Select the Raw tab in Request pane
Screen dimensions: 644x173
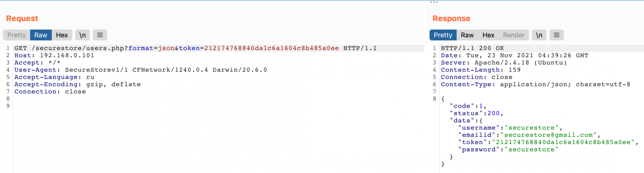tap(41, 35)
